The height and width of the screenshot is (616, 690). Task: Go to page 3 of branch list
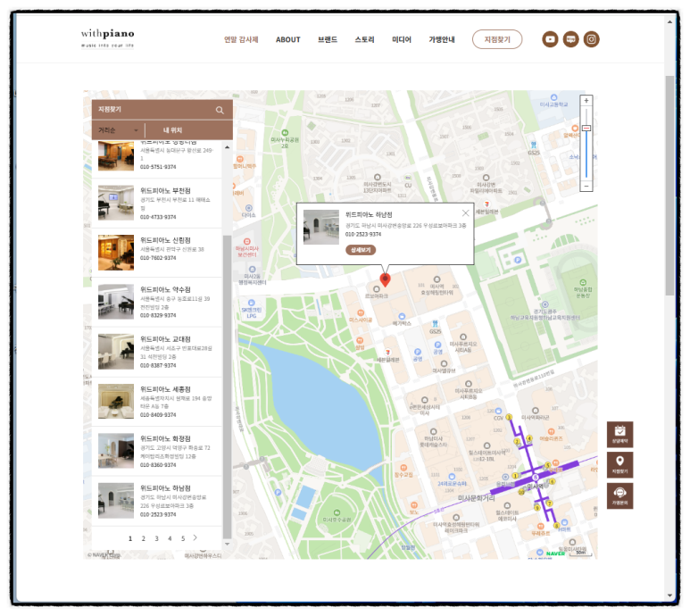click(157, 538)
